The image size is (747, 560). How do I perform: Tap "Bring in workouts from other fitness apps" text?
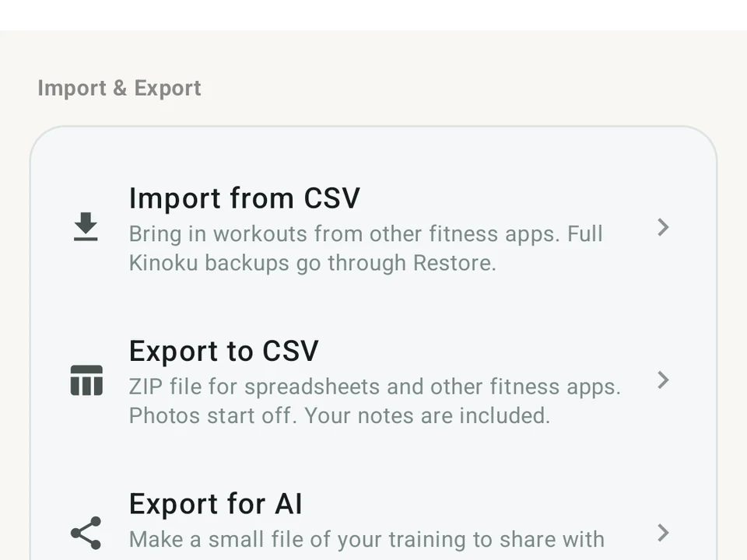pyautogui.click(x=345, y=234)
